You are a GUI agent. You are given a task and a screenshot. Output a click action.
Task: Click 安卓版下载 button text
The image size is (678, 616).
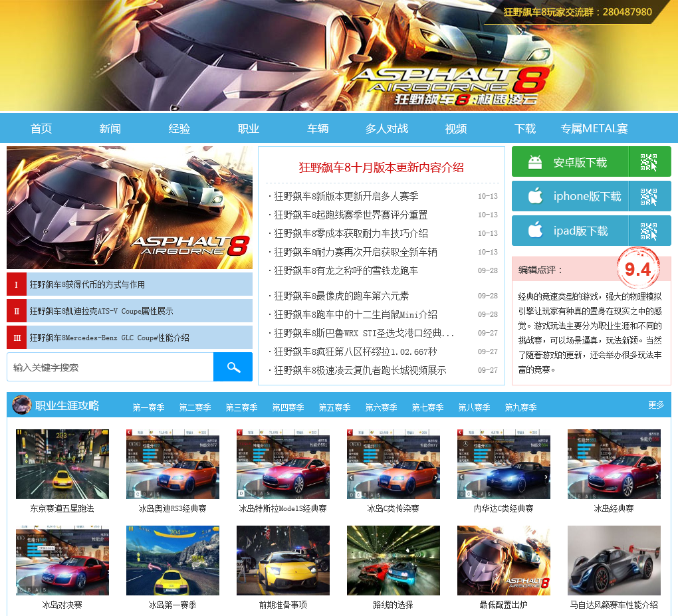(x=580, y=163)
